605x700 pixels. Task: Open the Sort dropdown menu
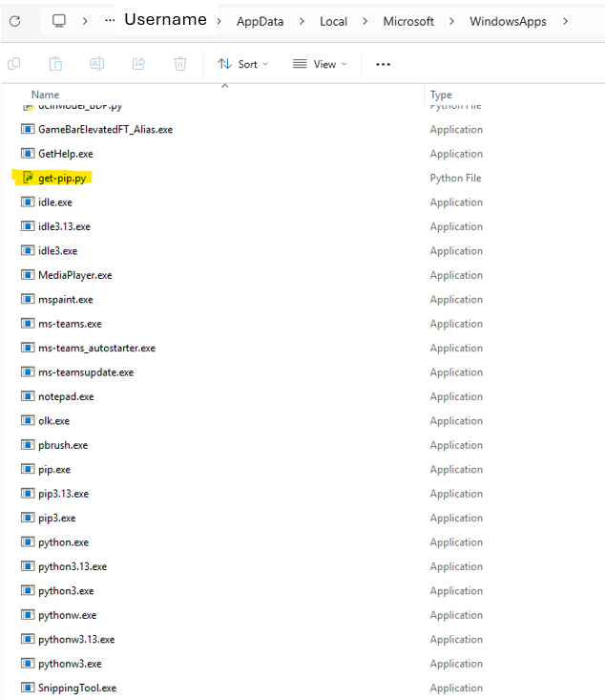(x=242, y=64)
